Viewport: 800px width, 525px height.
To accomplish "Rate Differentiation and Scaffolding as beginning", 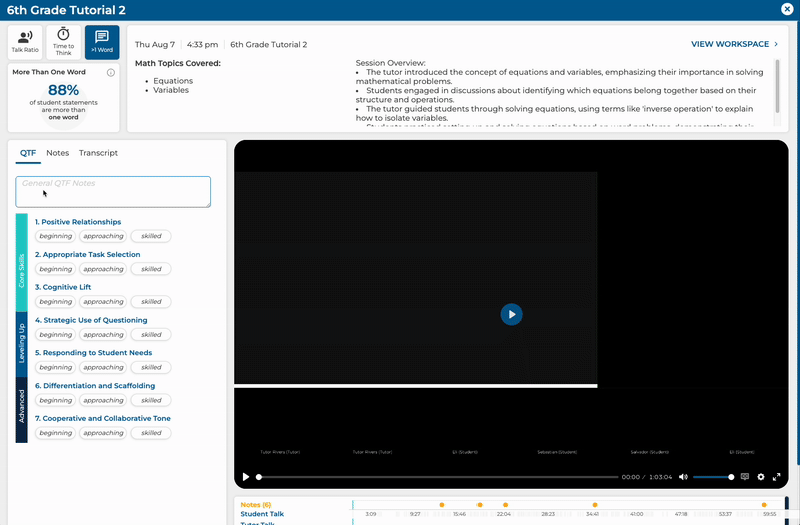I will tap(56, 401).
